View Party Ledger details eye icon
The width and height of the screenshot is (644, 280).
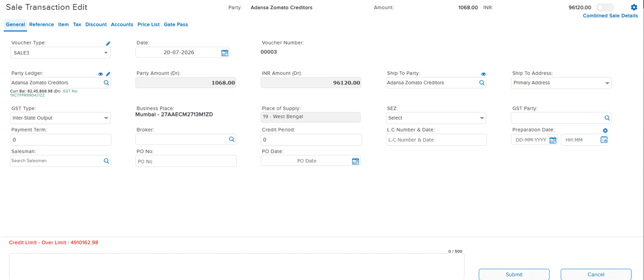tap(100, 74)
